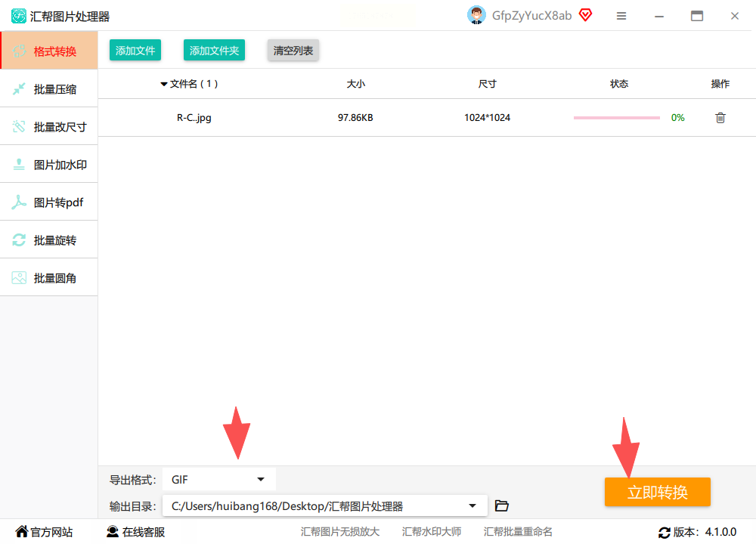Open 官方网站 home icon

tap(22, 531)
